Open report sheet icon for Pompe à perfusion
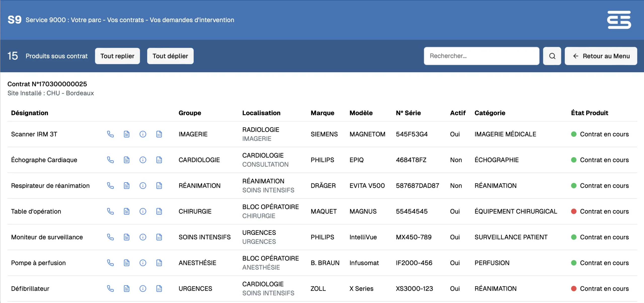The width and height of the screenshot is (644, 303). pyautogui.click(x=159, y=263)
